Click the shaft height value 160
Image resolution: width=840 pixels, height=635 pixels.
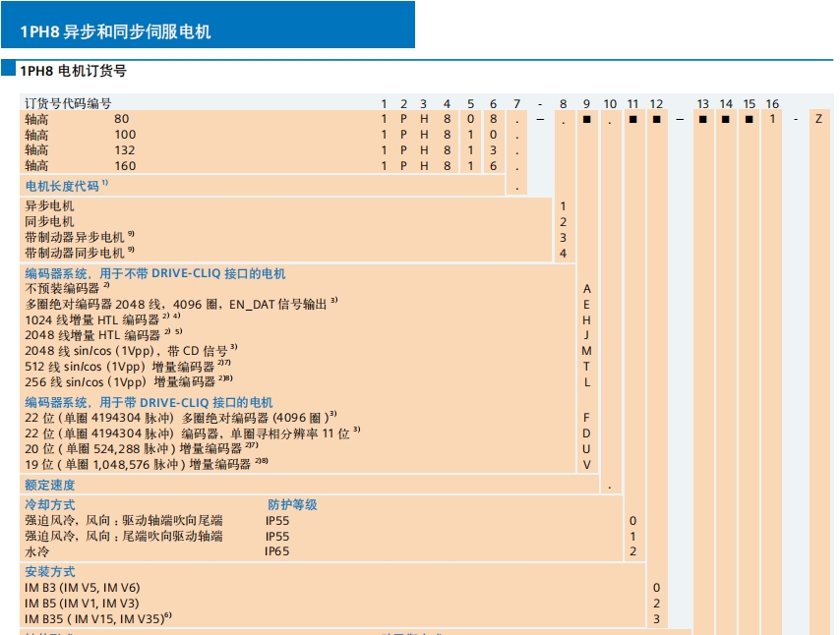[x=125, y=166]
